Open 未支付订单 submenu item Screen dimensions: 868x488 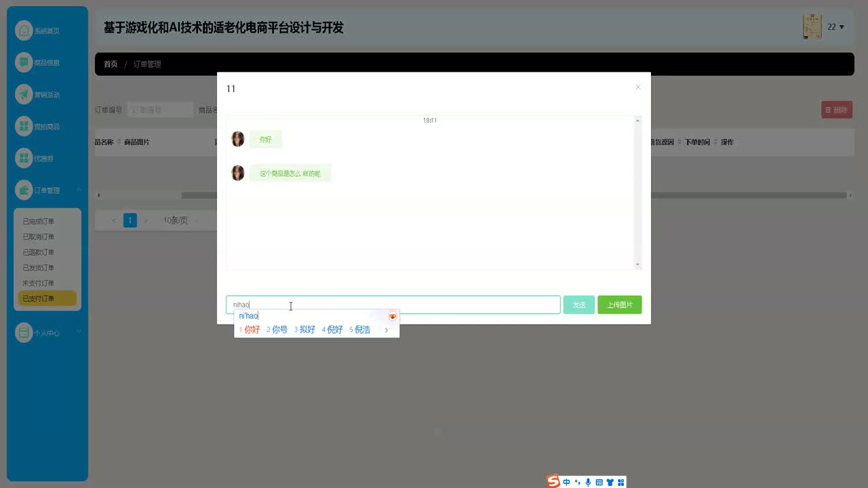click(x=39, y=283)
